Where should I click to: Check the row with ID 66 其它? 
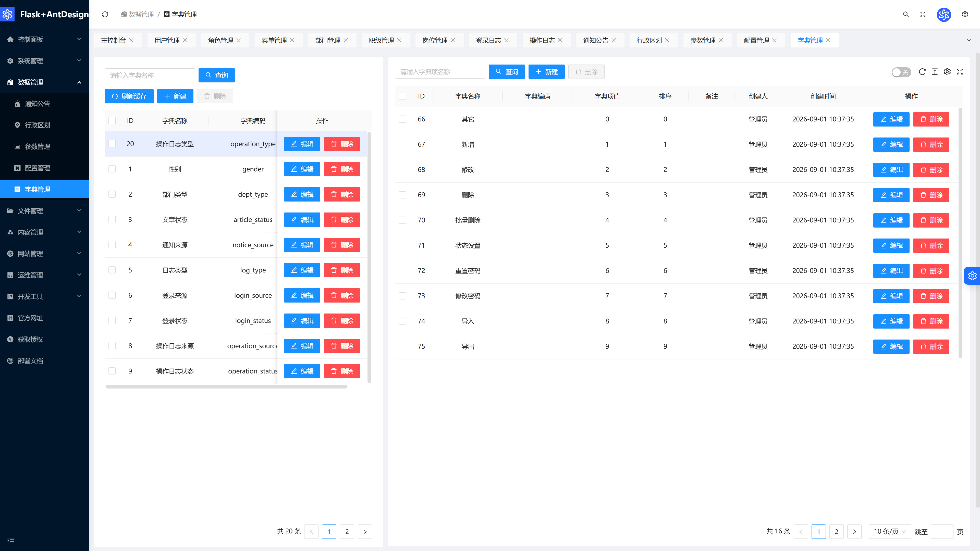(x=402, y=119)
